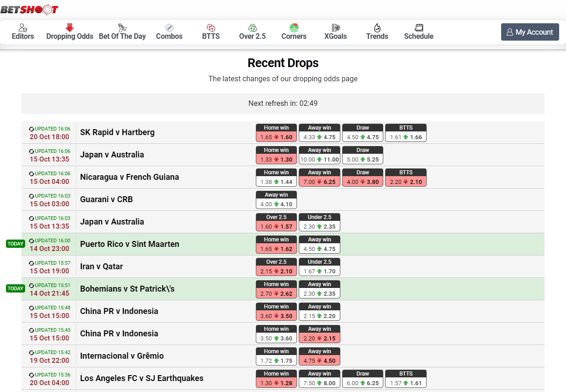Click 20 Oct 18:00 date of SK Rapid
566x392 pixels.
(49, 137)
